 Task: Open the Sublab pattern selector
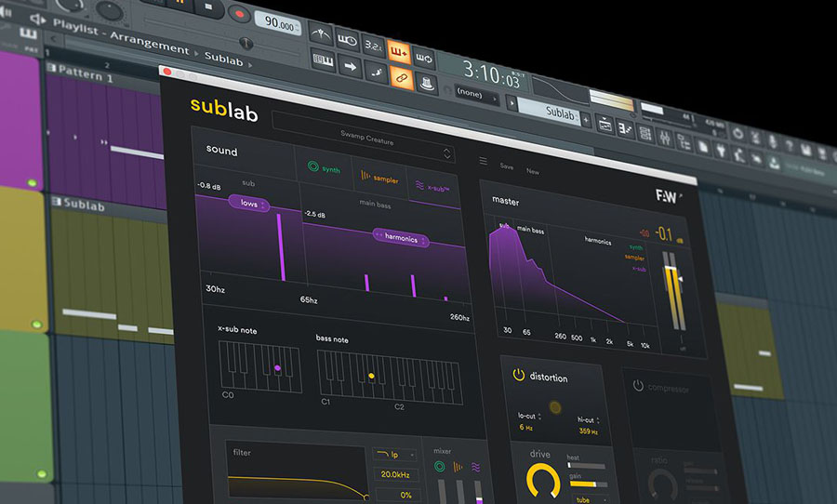(x=550, y=113)
